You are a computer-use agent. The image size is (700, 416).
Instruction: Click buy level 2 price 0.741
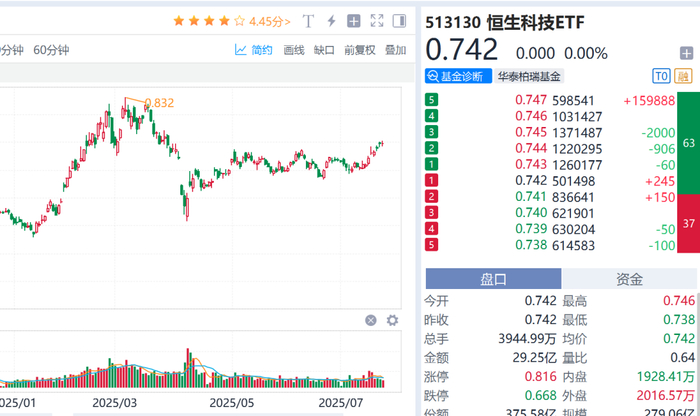[x=531, y=197]
